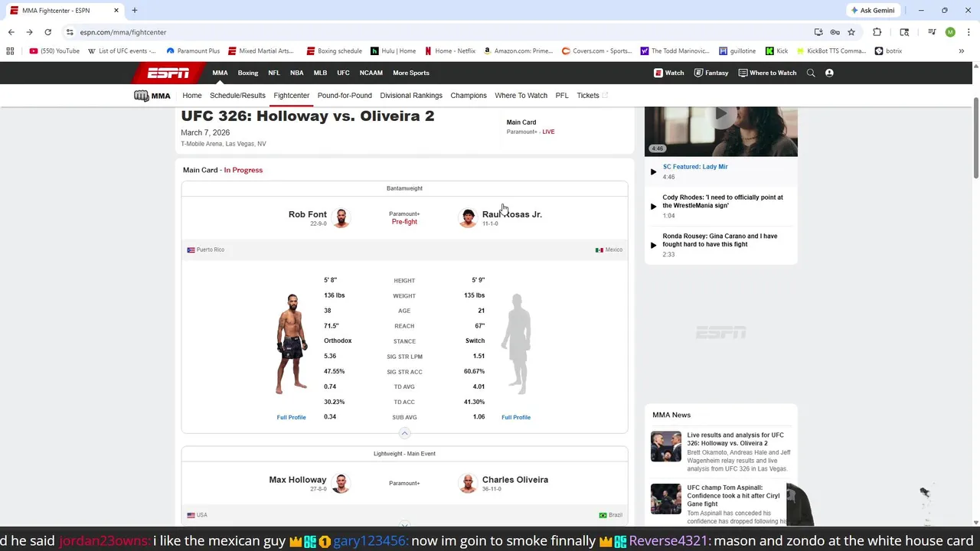Go forward with browser forward arrow

pos(29,32)
